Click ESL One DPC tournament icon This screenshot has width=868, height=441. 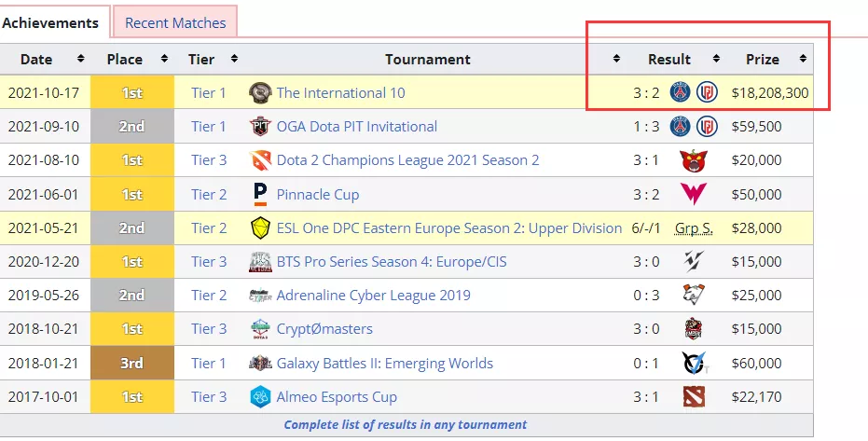260,227
